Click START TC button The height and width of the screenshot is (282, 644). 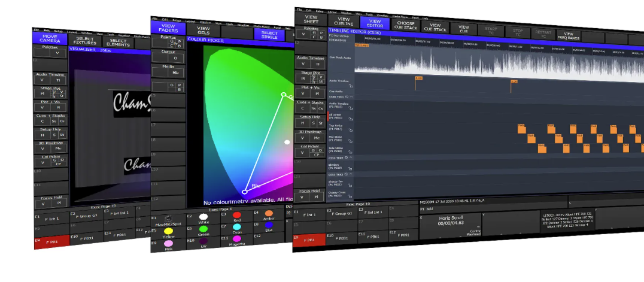(491, 31)
